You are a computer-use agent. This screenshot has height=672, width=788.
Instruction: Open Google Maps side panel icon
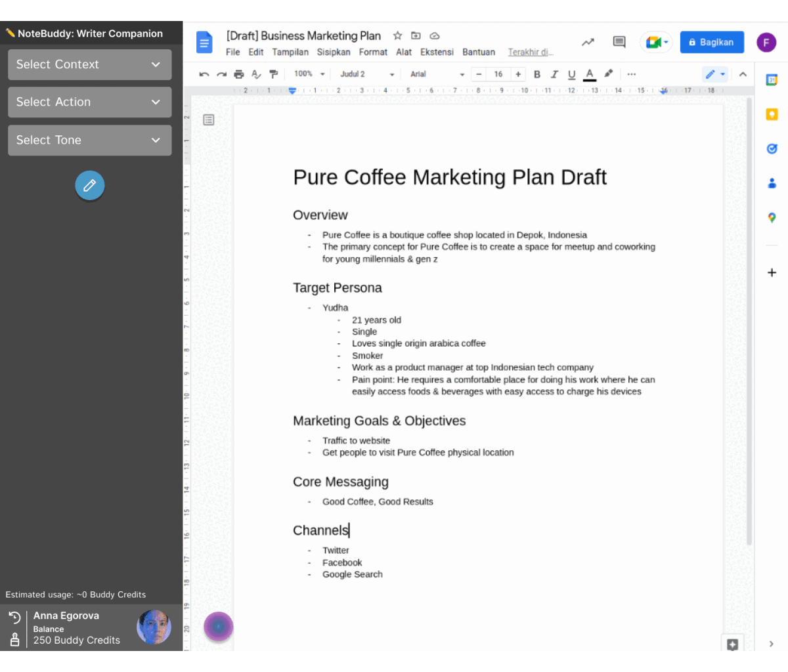[x=772, y=218]
